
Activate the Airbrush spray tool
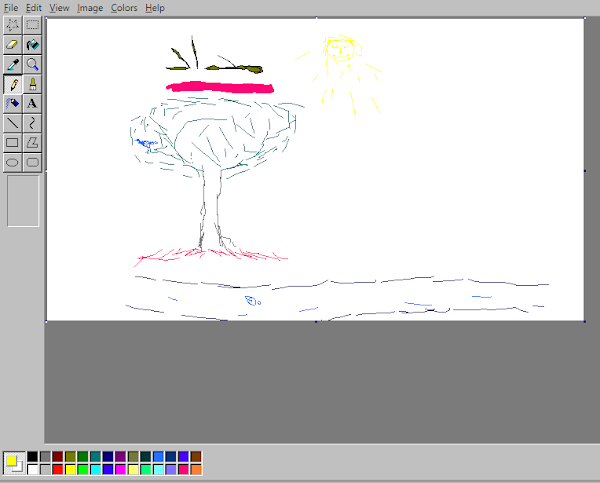pos(12,104)
